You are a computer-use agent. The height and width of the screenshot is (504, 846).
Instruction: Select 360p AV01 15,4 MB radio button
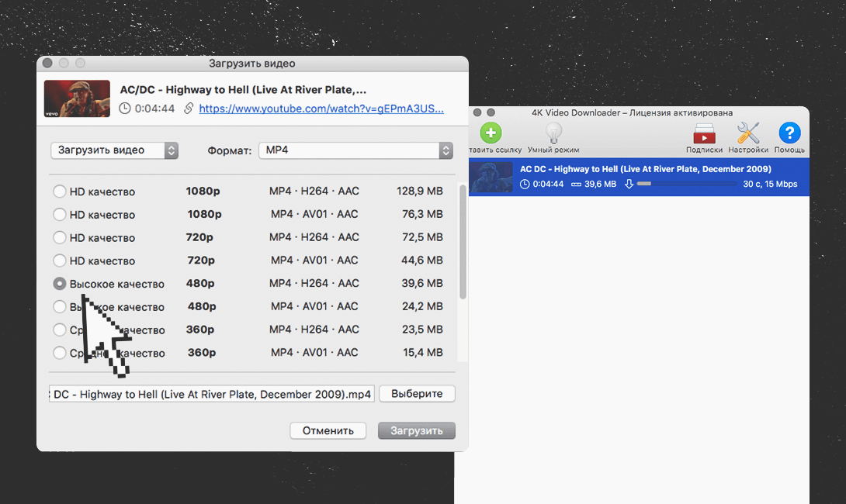click(59, 353)
